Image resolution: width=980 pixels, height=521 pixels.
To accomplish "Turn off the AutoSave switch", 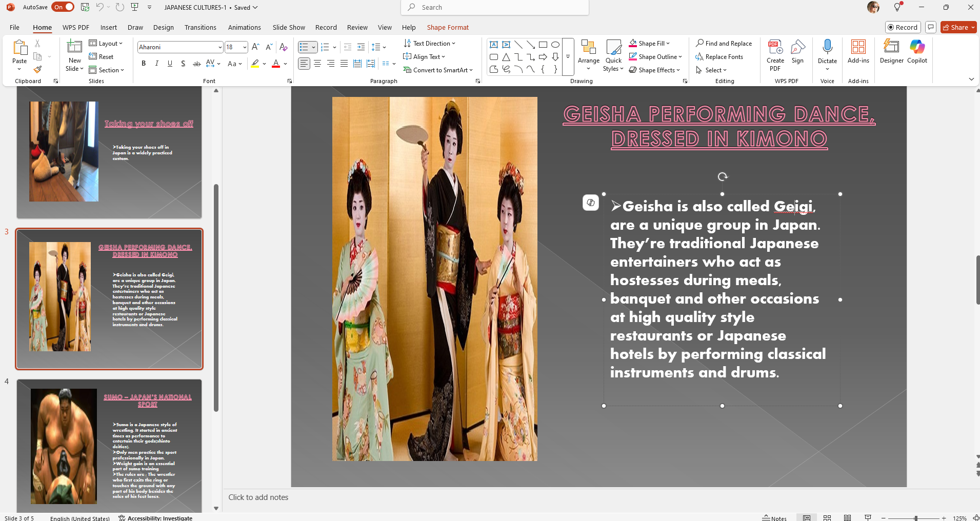I will (x=63, y=7).
